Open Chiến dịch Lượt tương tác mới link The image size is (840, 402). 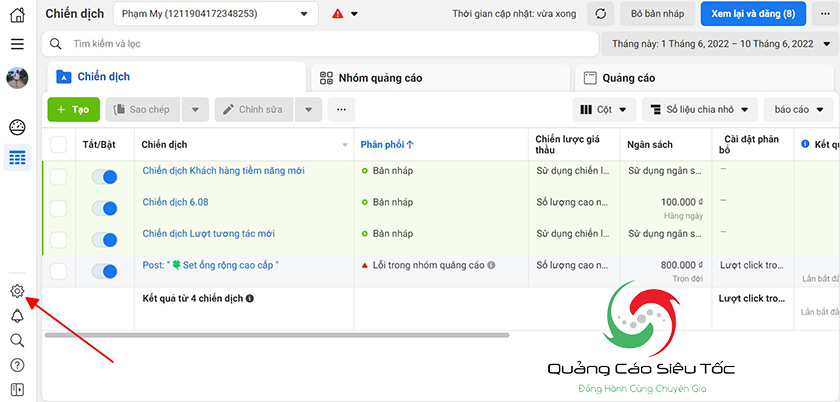(x=208, y=234)
